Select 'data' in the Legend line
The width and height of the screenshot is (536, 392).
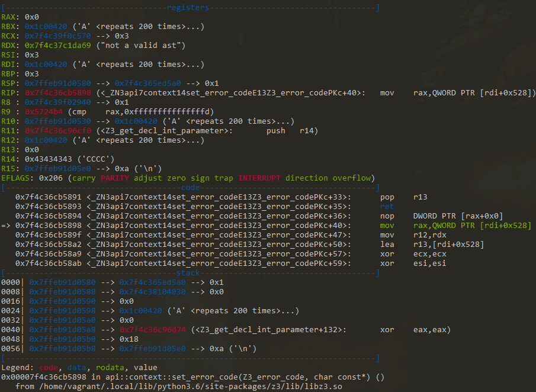pyautogui.click(x=77, y=368)
